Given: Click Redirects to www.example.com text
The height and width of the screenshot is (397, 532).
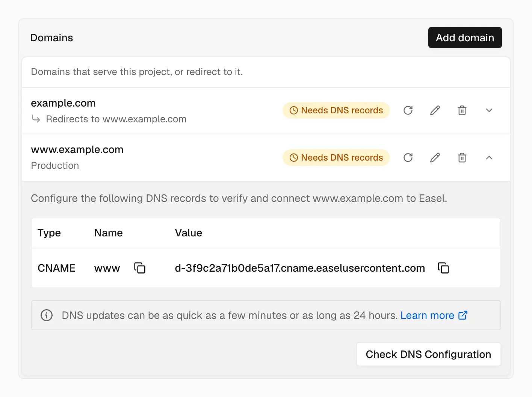Looking at the screenshot, I should point(116,119).
